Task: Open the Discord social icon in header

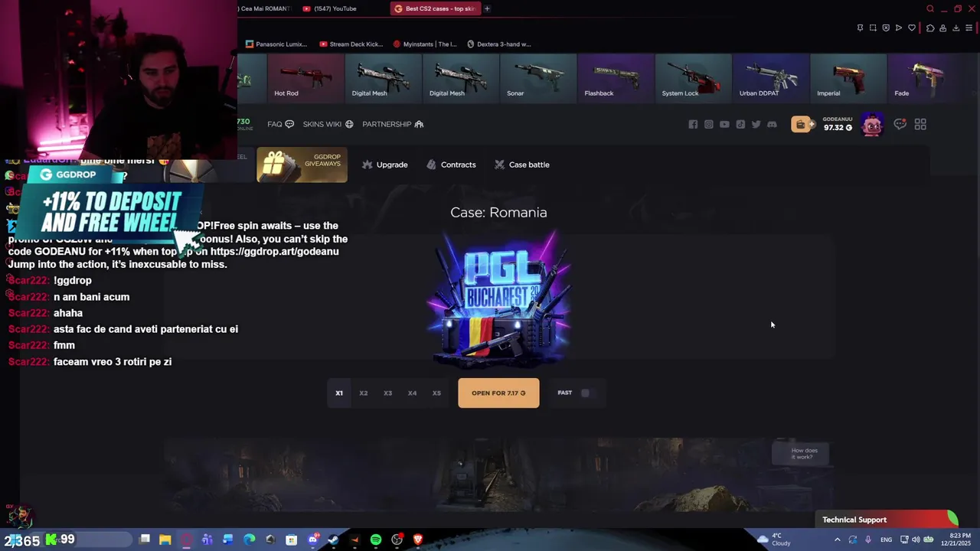Action: (772, 124)
